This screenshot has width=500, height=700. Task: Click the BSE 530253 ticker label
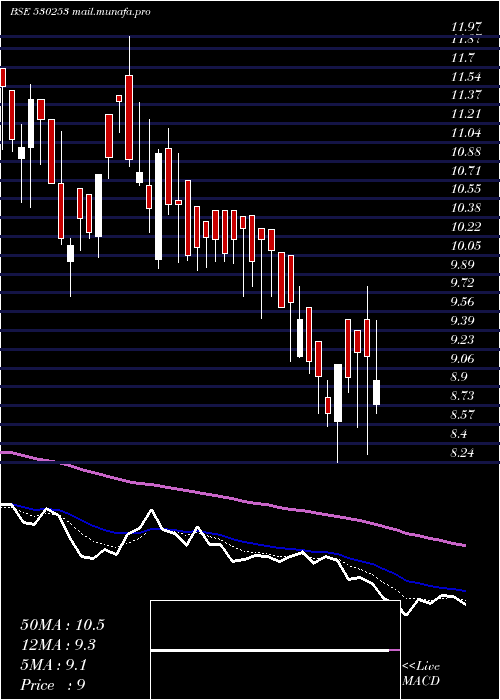(x=39, y=12)
